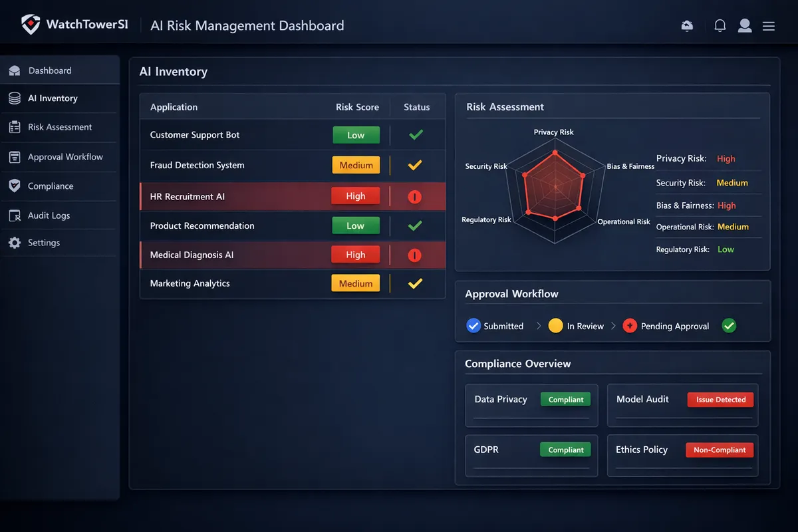
Task: Click the alert icon on HR Recruitment AI row
Action: click(415, 196)
